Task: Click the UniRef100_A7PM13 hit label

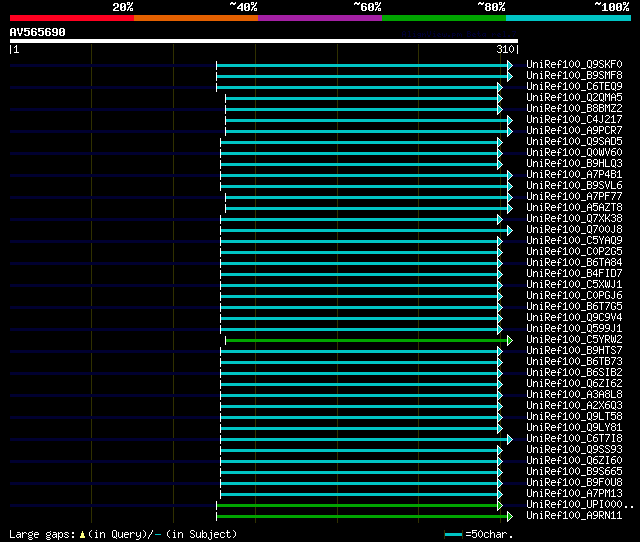Action: 574,494
